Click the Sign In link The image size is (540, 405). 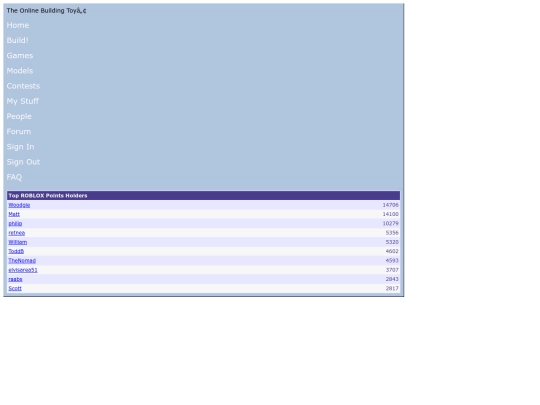[x=20, y=147]
